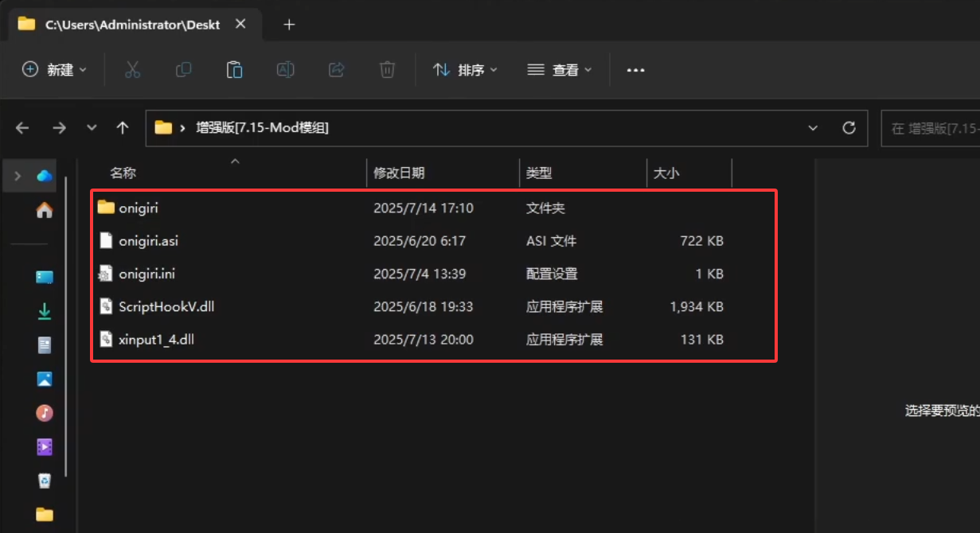Image resolution: width=980 pixels, height=533 pixels.
Task: Open the 查看 (View) dropdown menu
Action: 560,70
